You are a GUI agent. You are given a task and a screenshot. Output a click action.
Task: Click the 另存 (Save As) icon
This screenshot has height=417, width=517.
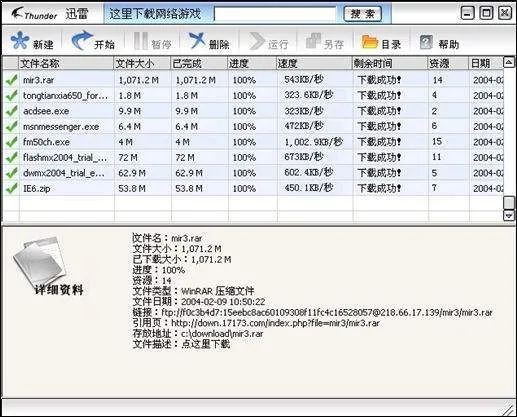pos(313,41)
